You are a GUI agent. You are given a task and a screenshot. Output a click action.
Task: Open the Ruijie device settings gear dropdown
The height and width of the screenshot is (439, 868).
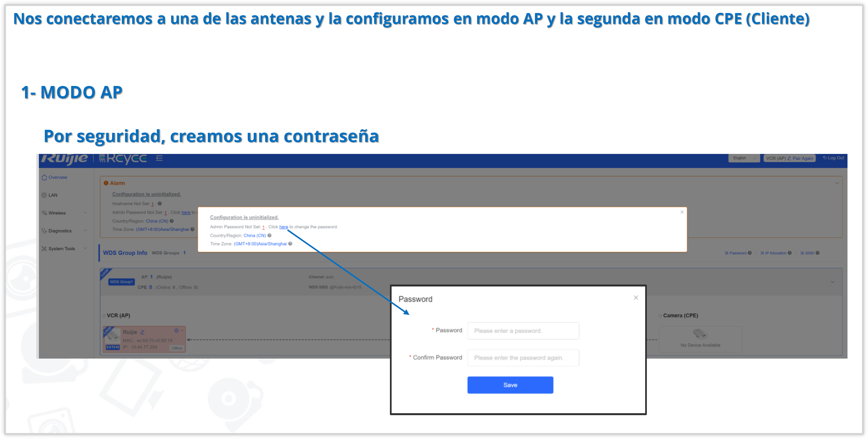point(179,331)
